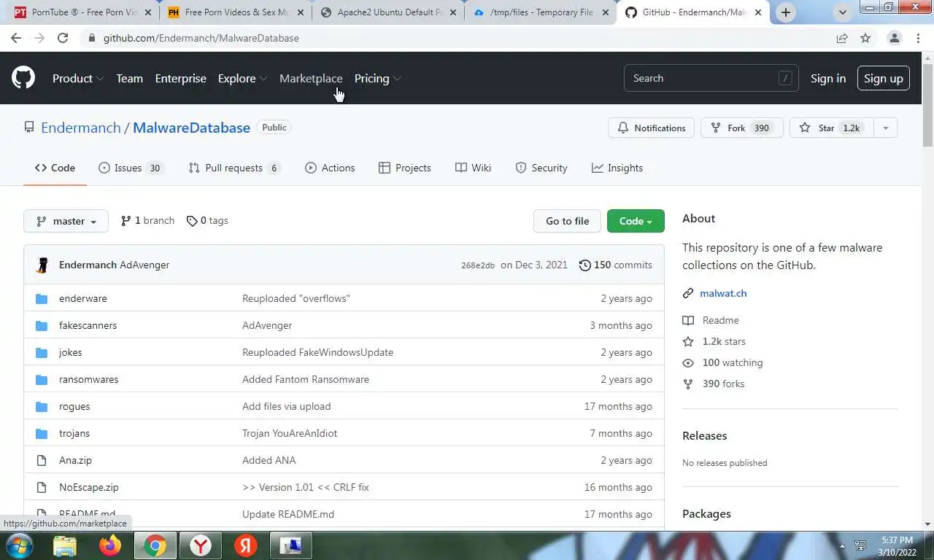Open the malwat.ch link
This screenshot has width=934, height=560.
pos(723,293)
